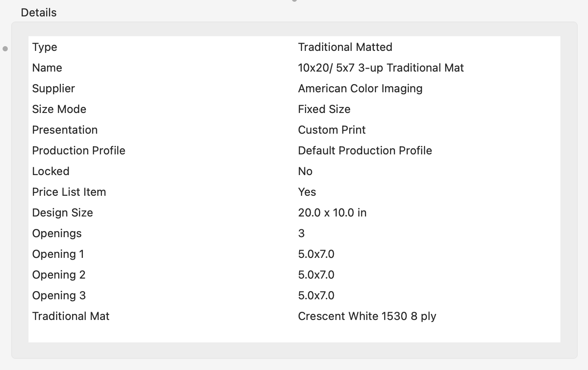The image size is (588, 370).
Task: Click the Opening 2 size value
Action: (x=316, y=275)
